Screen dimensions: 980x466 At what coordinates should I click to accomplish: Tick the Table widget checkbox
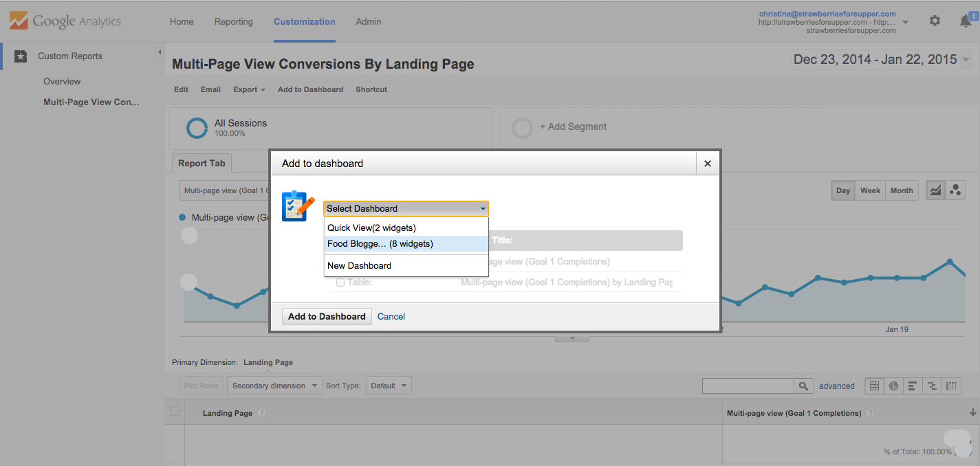point(340,282)
